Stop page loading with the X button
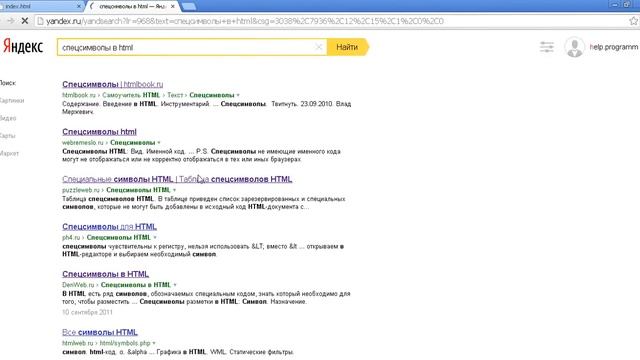 tap(24, 21)
